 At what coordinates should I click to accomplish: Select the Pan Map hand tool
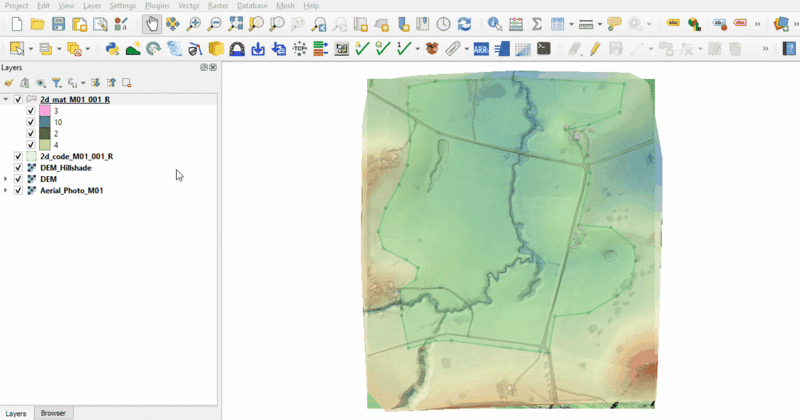coord(151,24)
